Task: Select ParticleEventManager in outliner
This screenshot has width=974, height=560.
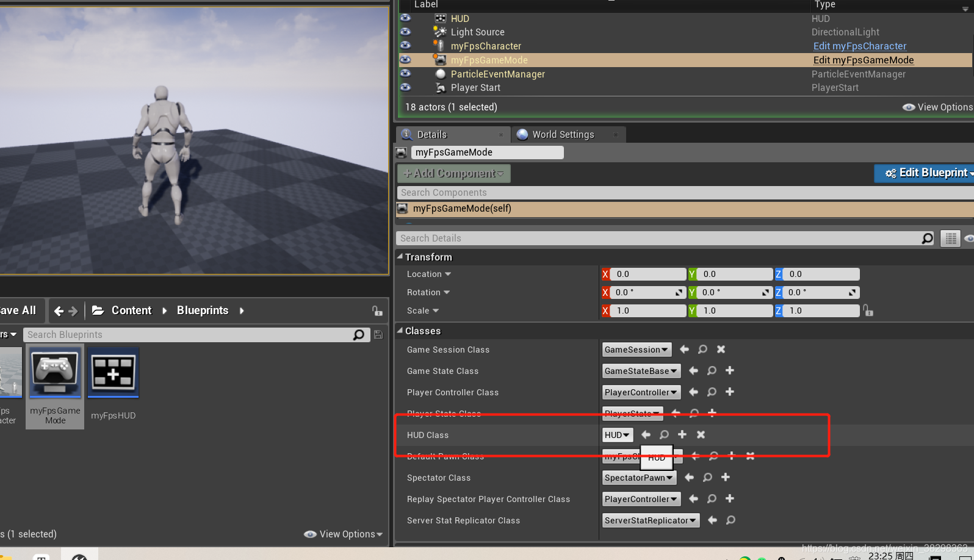Action: coord(497,74)
